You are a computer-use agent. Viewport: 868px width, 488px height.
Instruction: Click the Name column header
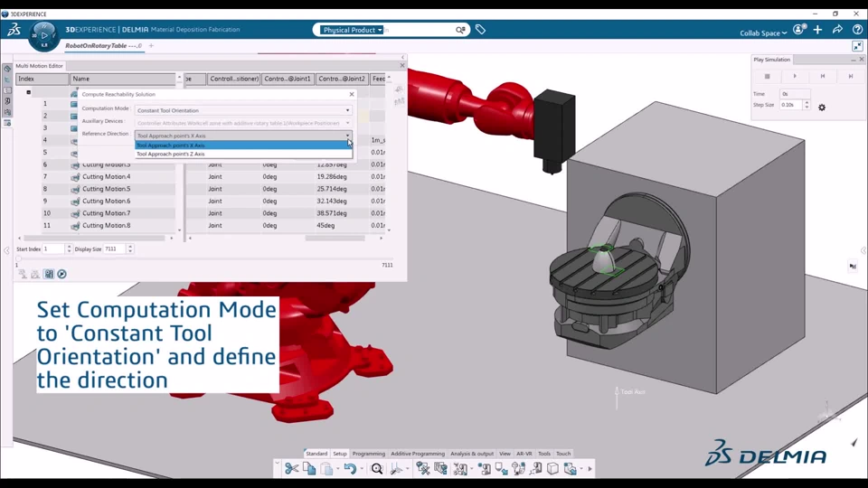click(x=123, y=80)
